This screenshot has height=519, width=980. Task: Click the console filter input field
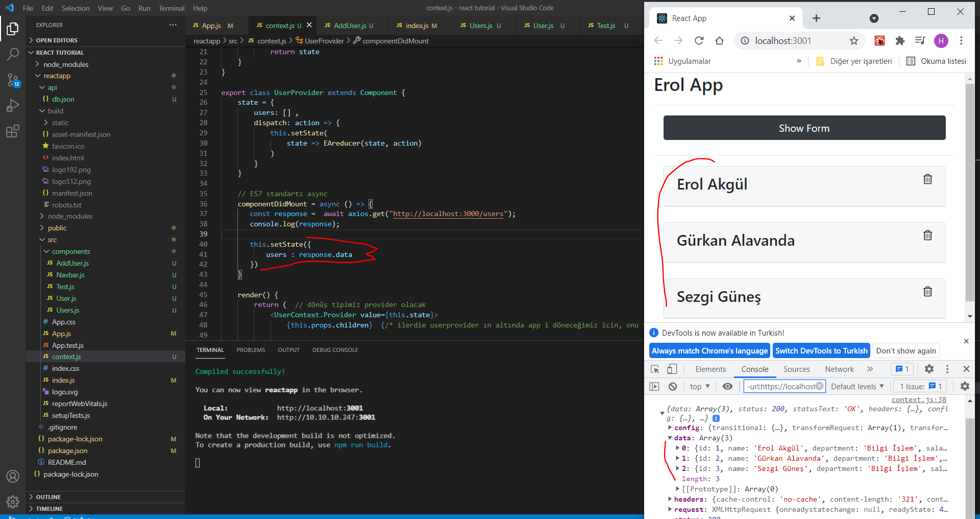[x=780, y=387]
